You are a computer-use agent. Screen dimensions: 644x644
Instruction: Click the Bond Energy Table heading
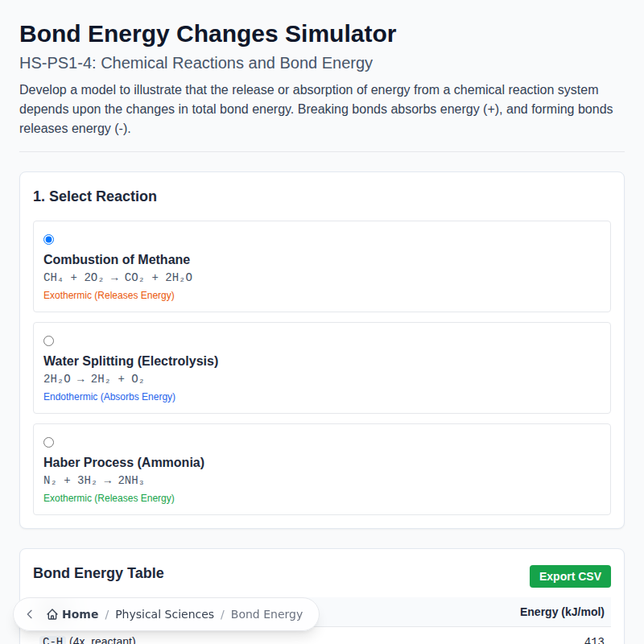tap(98, 573)
